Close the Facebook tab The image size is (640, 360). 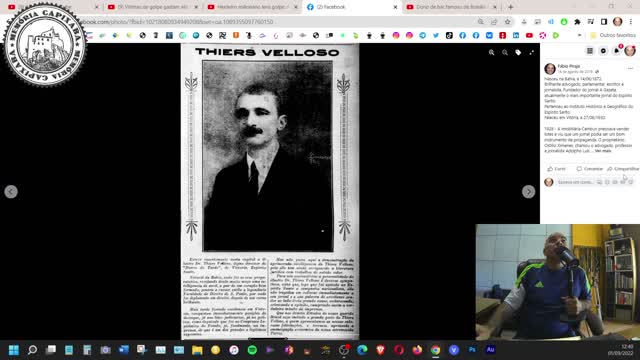(395, 7)
